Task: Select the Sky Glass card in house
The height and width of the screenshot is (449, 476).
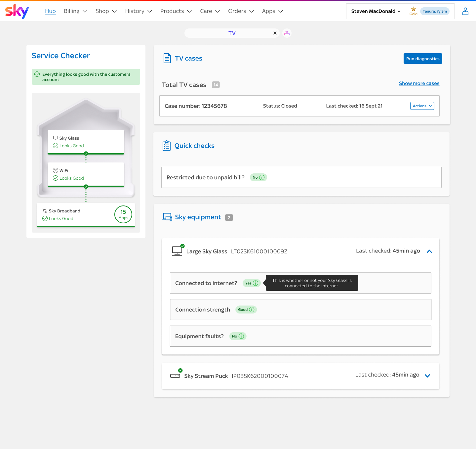Action: pos(86,142)
